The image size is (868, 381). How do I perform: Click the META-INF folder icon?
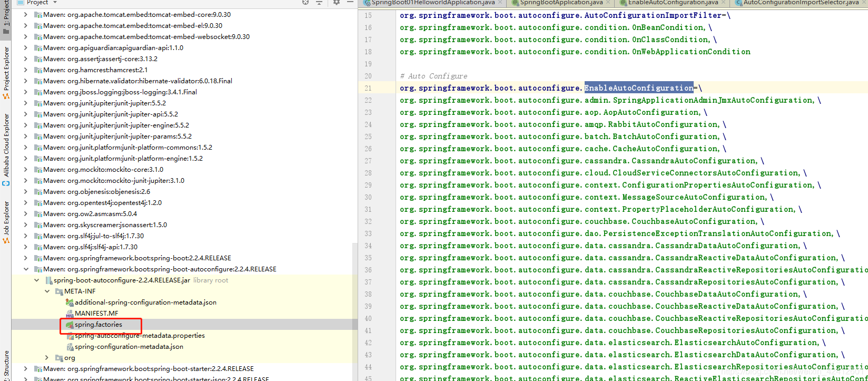point(59,291)
